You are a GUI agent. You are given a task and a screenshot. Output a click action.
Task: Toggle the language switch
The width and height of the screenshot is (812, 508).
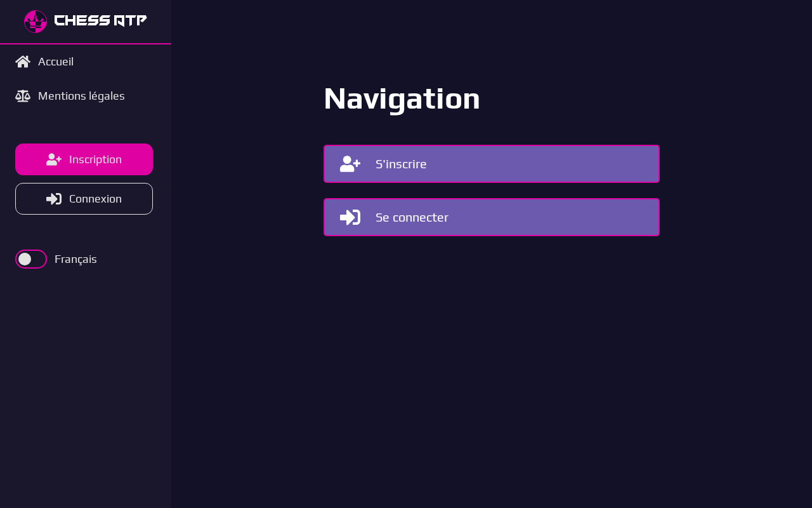31,259
